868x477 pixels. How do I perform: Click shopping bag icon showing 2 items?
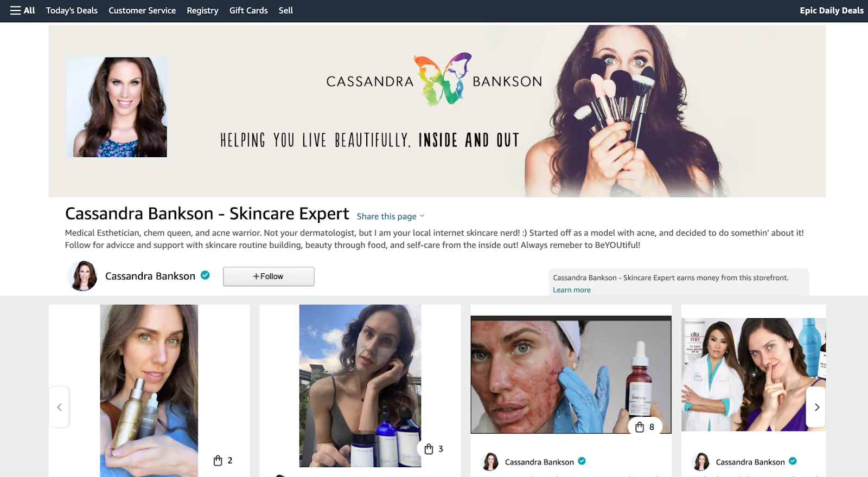(x=223, y=460)
